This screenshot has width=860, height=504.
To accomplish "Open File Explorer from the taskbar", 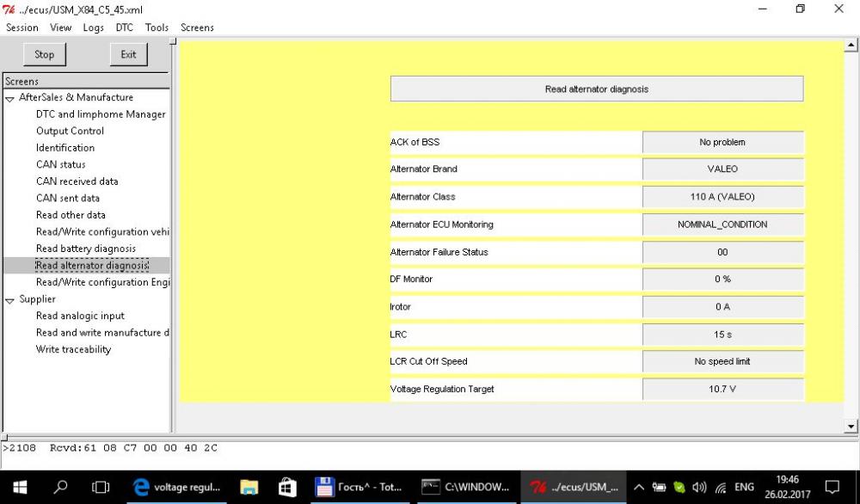I will click(249, 487).
